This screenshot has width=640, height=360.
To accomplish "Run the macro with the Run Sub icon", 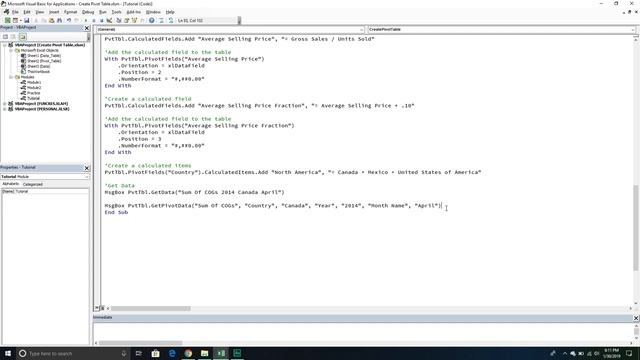I will click(x=86, y=20).
